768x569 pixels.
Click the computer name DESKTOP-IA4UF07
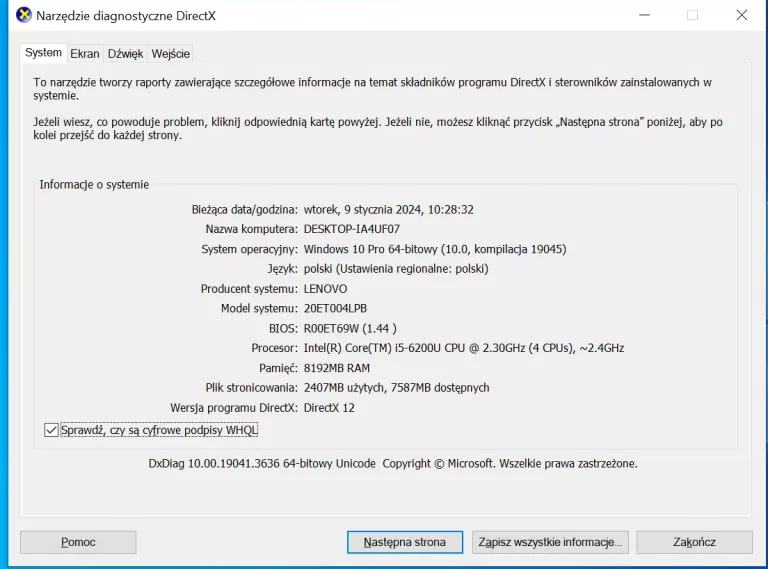[x=351, y=229]
